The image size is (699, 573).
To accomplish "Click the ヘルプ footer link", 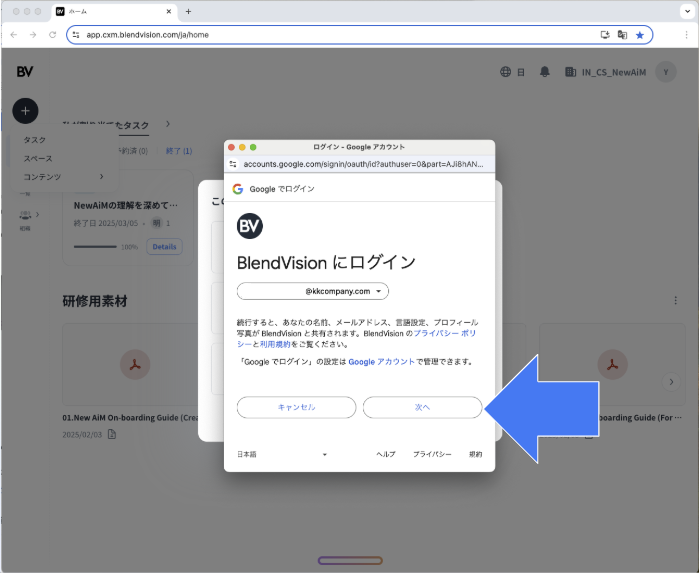I will pyautogui.click(x=386, y=454).
